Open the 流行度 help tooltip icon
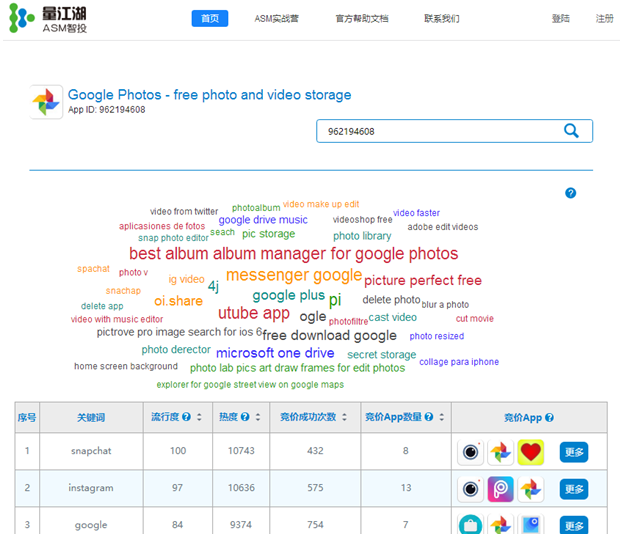 [187, 417]
